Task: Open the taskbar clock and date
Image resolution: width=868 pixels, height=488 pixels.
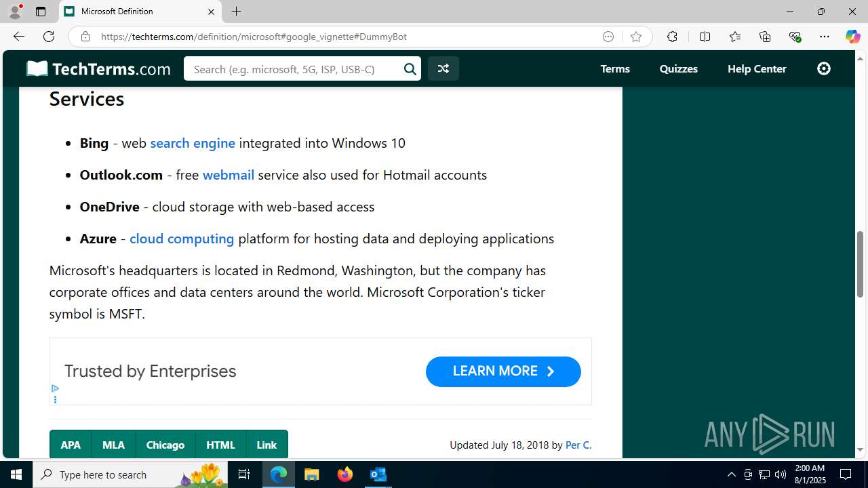Action: (x=810, y=474)
